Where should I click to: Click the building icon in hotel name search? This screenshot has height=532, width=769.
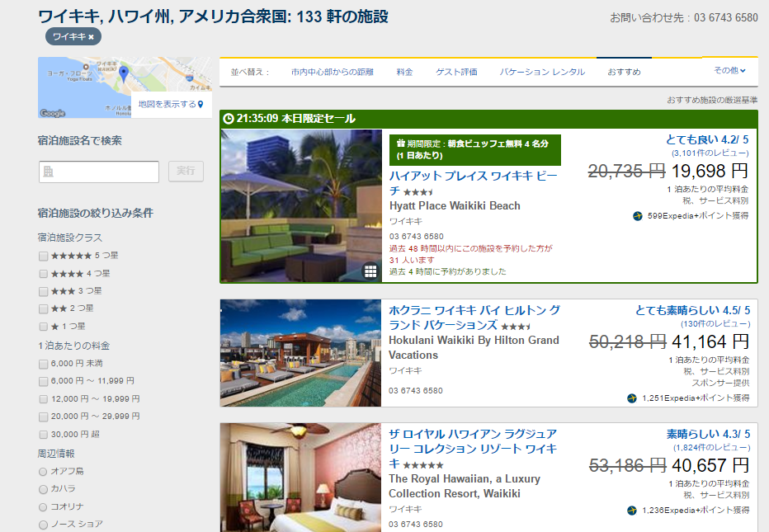(48, 172)
